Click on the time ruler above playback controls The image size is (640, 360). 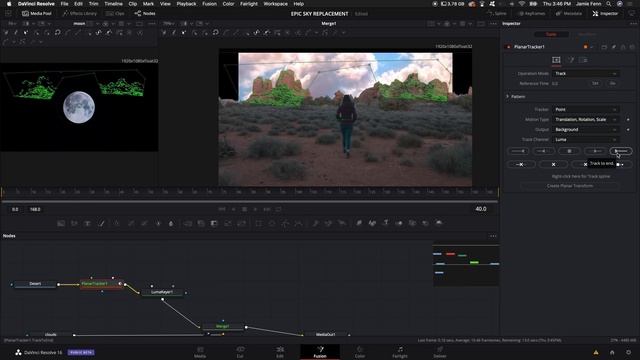click(250, 191)
